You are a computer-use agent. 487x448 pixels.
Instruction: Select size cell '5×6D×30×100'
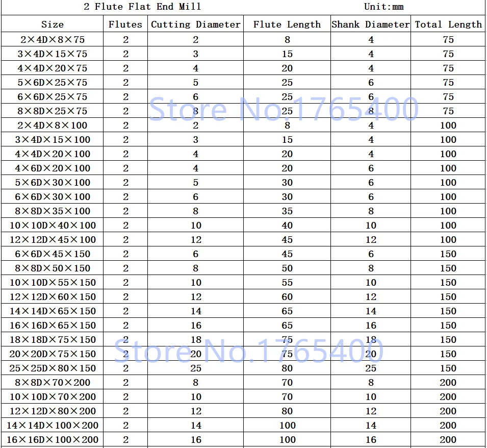click(x=52, y=182)
